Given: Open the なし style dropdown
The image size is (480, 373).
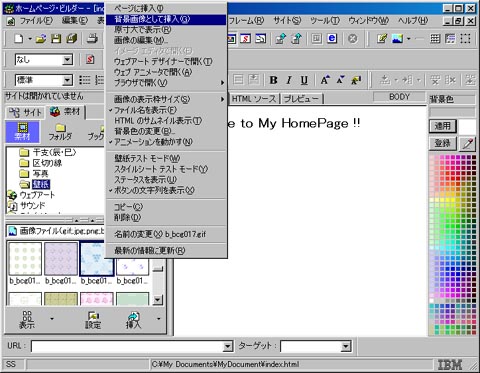Looking at the screenshot, I should pyautogui.click(x=67, y=60).
